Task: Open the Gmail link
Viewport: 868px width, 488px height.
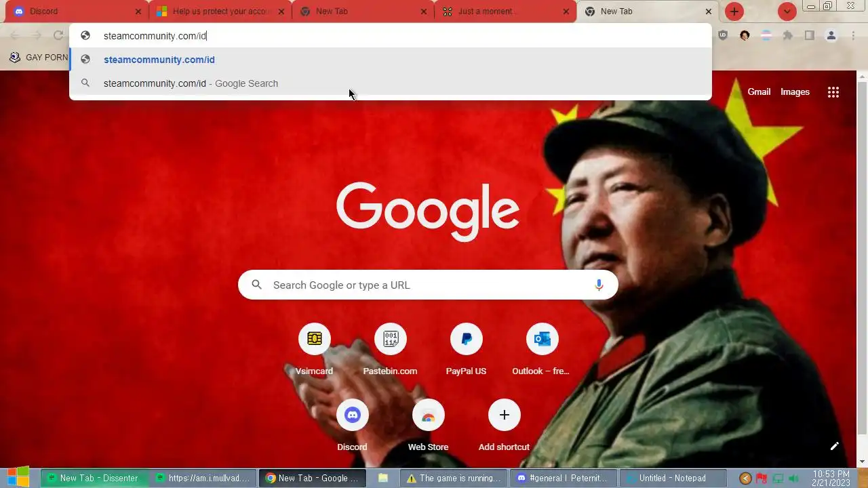Action: tap(759, 92)
